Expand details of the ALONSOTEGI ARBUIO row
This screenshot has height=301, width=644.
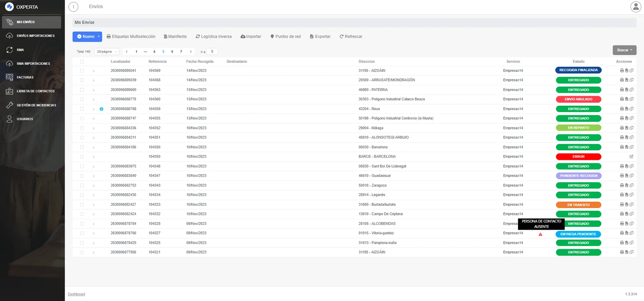tap(93, 137)
